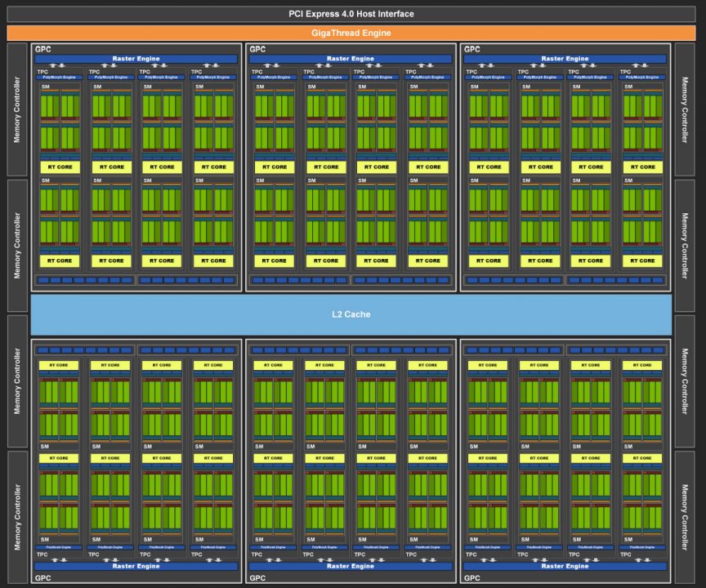The height and width of the screenshot is (588, 706).
Task: Click the lower-right RT CORE in the top-right GPC
Action: click(x=641, y=261)
